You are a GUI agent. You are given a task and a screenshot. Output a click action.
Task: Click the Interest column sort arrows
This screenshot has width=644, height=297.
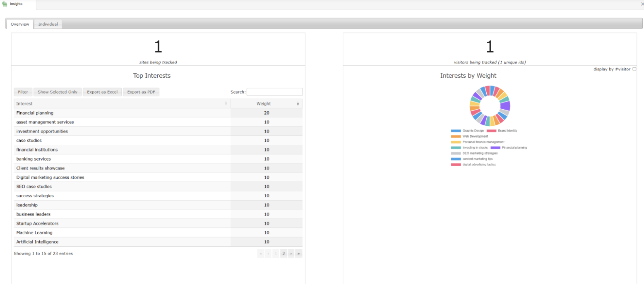tap(226, 103)
